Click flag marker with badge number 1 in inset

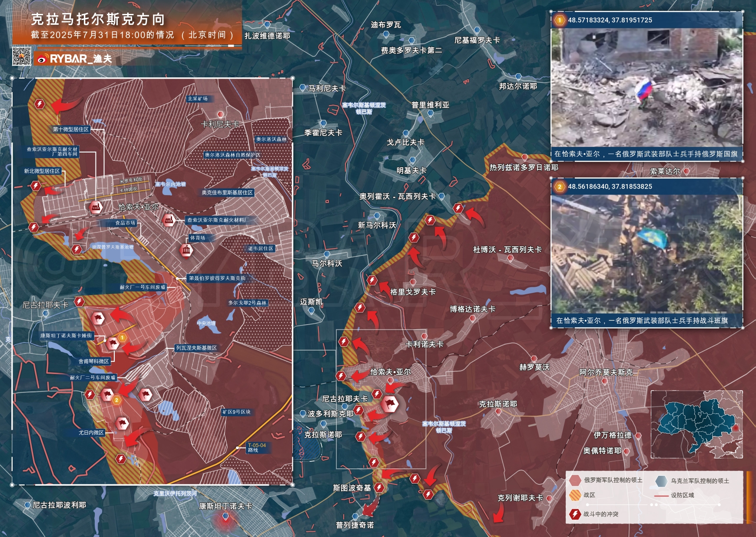point(113,344)
